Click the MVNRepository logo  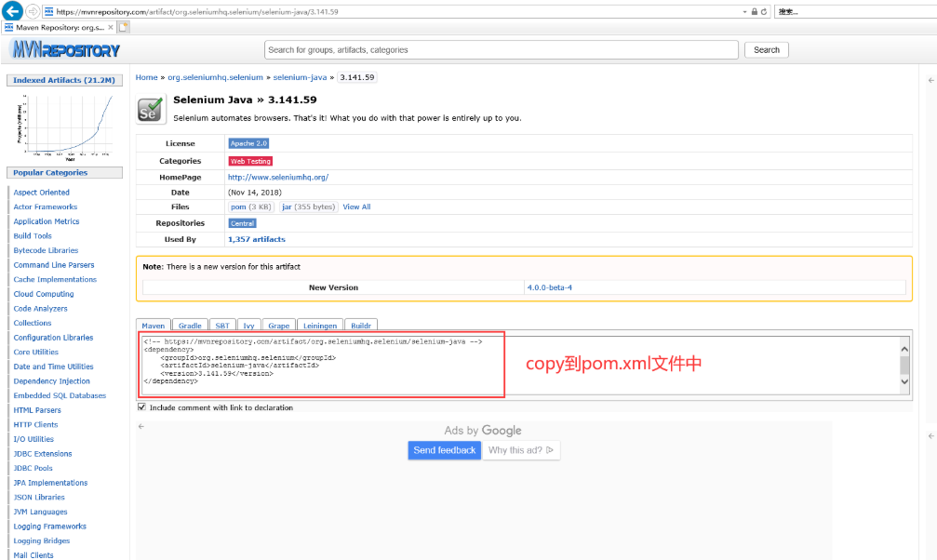66,49
